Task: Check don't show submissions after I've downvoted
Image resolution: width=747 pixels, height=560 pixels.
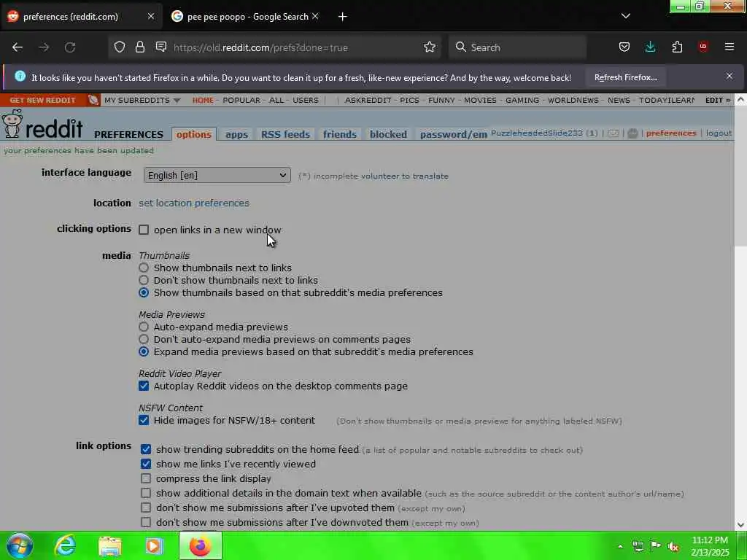Action: [146, 522]
